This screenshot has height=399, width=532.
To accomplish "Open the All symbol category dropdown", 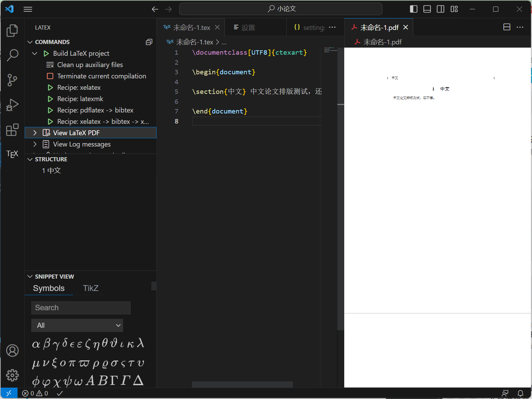I will (77, 325).
